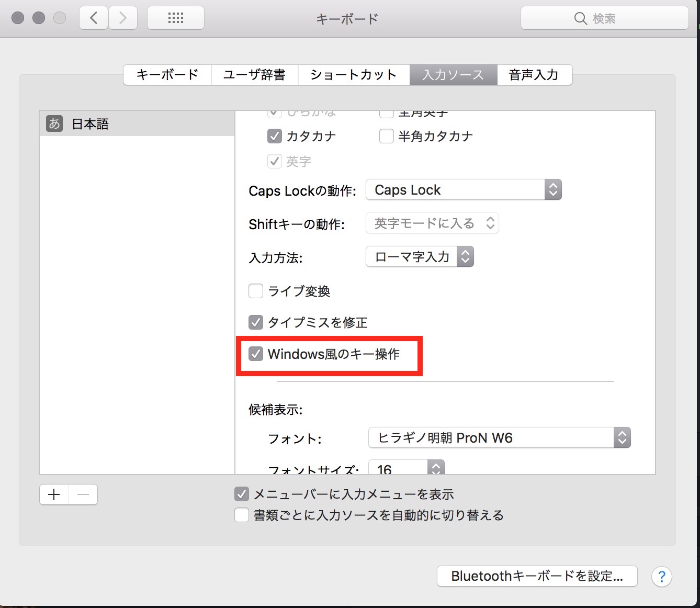Screen dimensions: 700x608
Task: Switch to the ショートカット tab
Action: pyautogui.click(x=354, y=75)
